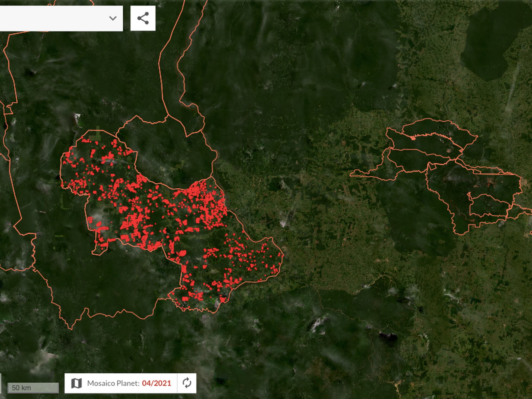Click the map icon beside Mosaico Planet
The width and height of the screenshot is (532, 399).
click(77, 383)
